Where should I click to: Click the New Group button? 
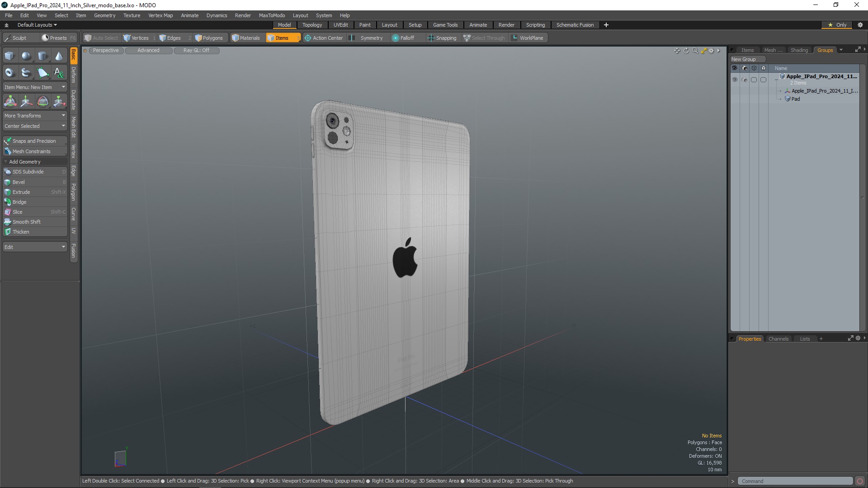click(x=747, y=59)
